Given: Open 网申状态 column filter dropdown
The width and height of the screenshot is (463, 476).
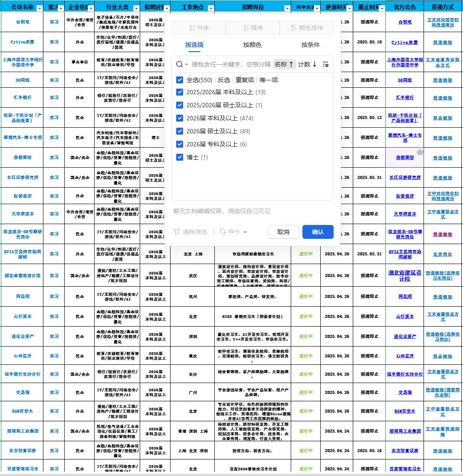Looking at the screenshot, I should [x=317, y=8].
